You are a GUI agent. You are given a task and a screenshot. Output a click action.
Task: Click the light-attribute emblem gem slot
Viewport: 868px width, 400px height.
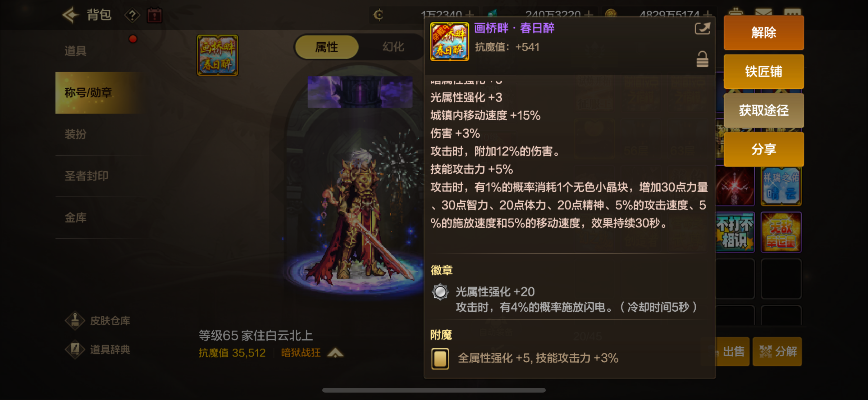click(x=440, y=292)
